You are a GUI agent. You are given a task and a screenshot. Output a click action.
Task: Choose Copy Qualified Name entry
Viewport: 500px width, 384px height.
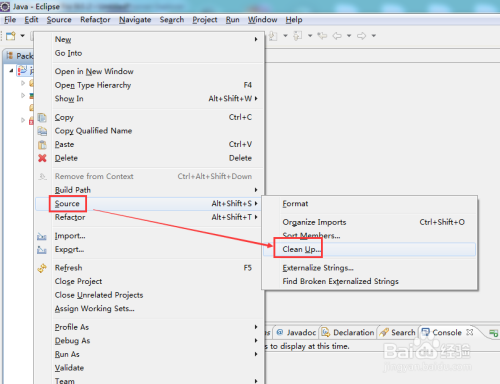(148, 131)
